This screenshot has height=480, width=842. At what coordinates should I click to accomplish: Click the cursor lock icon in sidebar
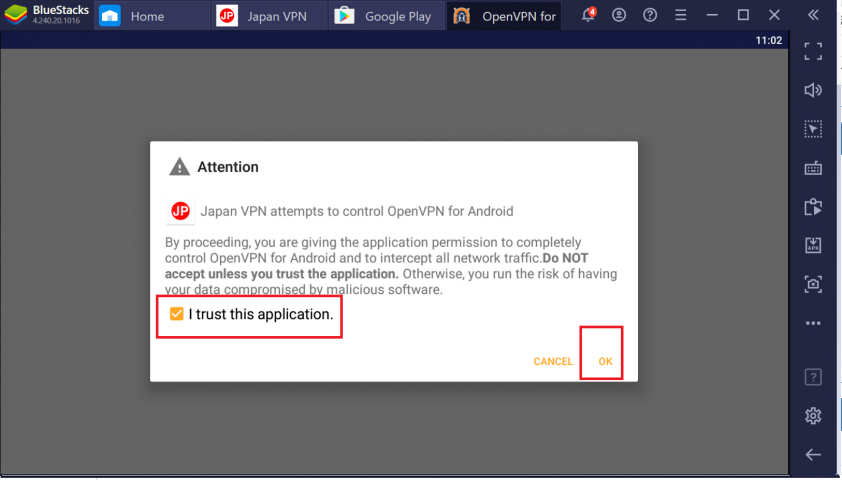(x=813, y=129)
